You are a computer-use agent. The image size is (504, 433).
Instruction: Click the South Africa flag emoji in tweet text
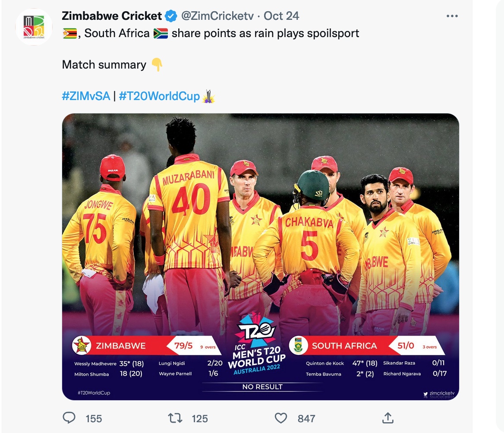161,34
